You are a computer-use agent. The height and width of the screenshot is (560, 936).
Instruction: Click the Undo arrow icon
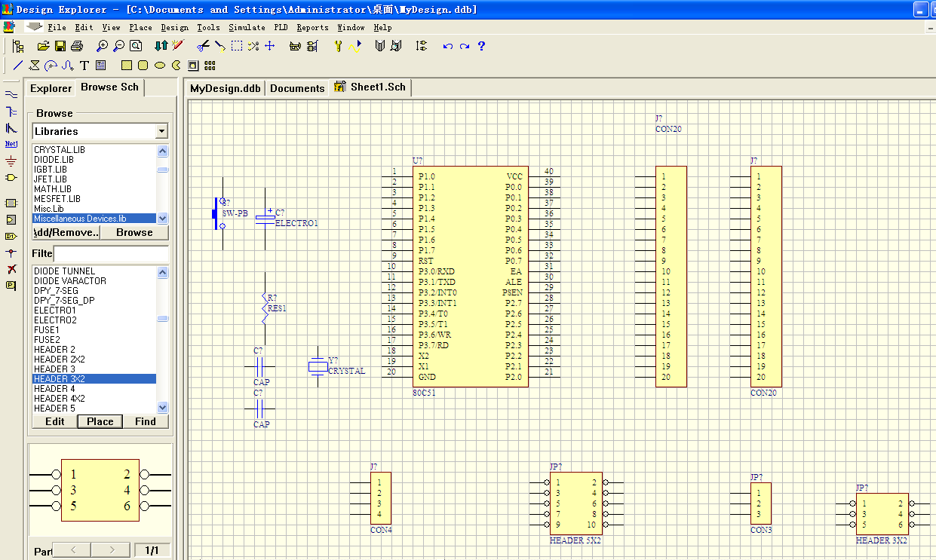coord(448,46)
